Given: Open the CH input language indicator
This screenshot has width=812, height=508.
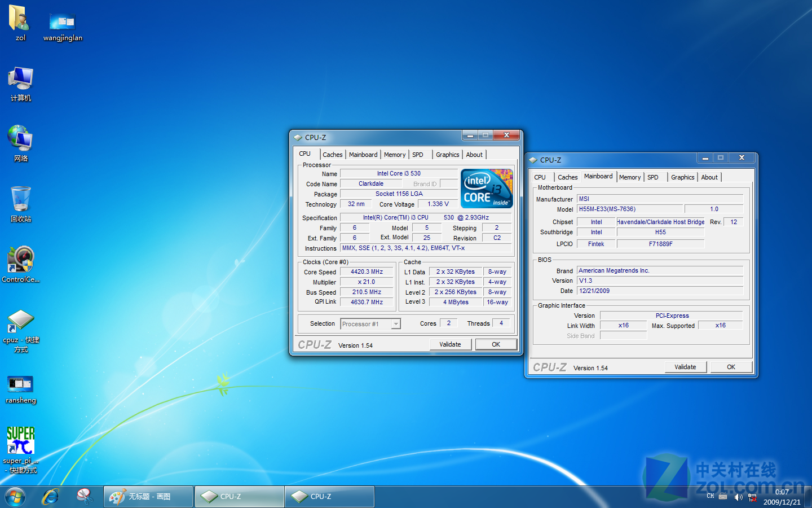Looking at the screenshot, I should [x=710, y=496].
